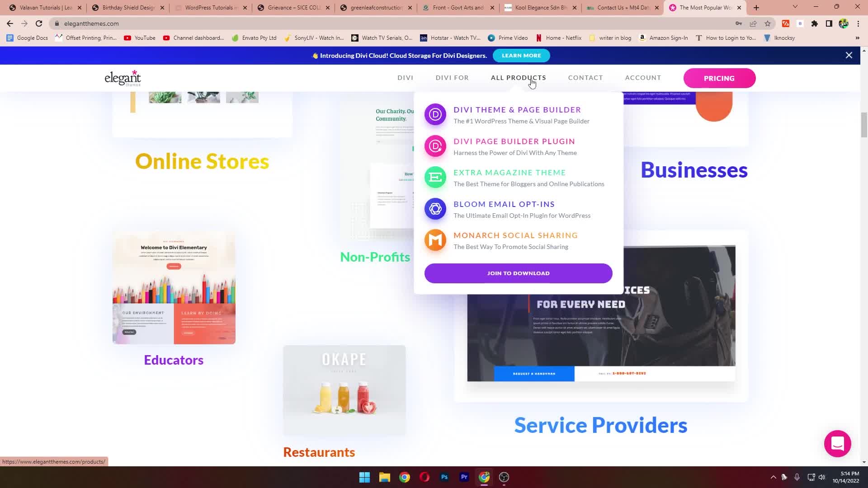Open the Bloom Email Opt-Ins link

(x=504, y=204)
